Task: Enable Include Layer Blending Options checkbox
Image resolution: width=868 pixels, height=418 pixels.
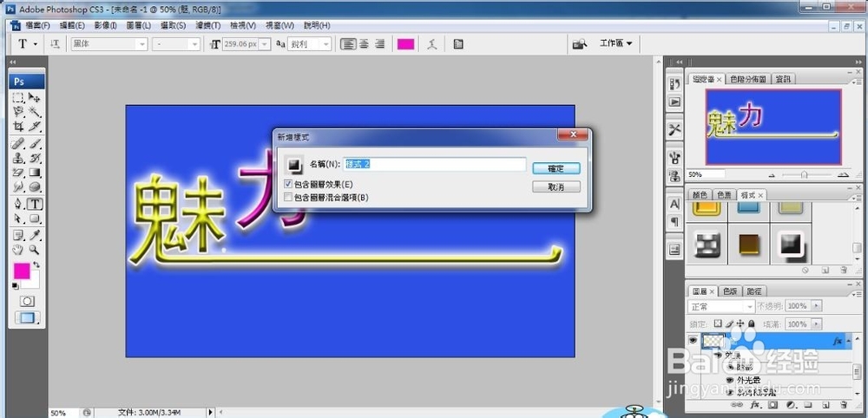Action: [x=288, y=197]
